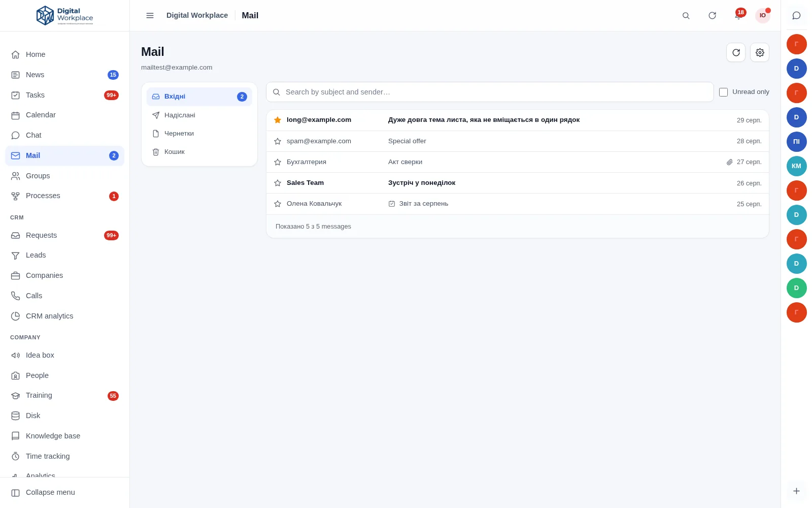
Task: Open the Зустріч у понеділок message
Action: [518, 183]
